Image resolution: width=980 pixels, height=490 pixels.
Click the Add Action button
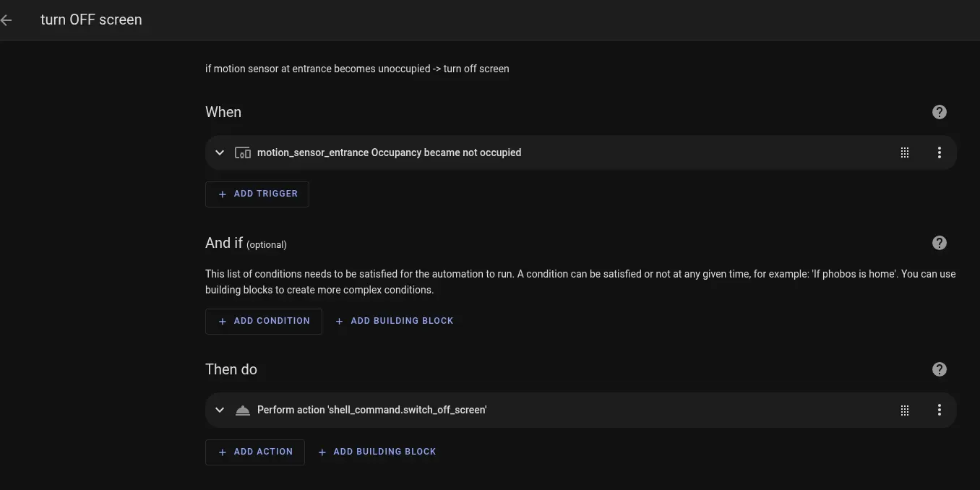[255, 452]
